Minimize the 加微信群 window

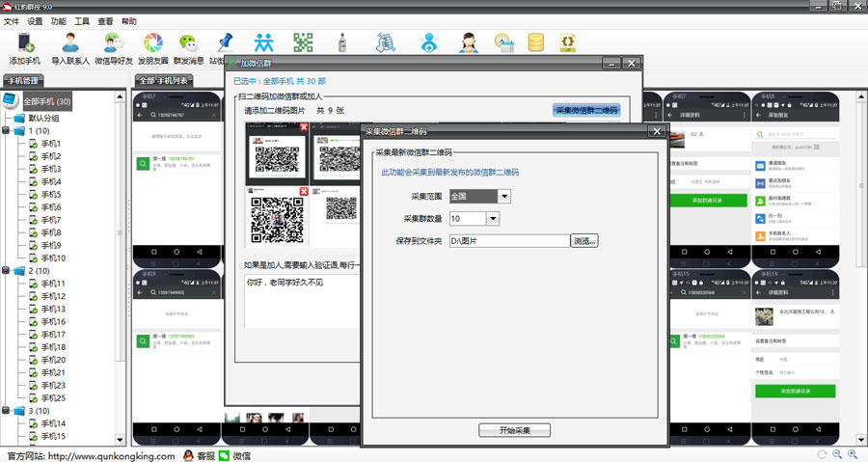(611, 64)
